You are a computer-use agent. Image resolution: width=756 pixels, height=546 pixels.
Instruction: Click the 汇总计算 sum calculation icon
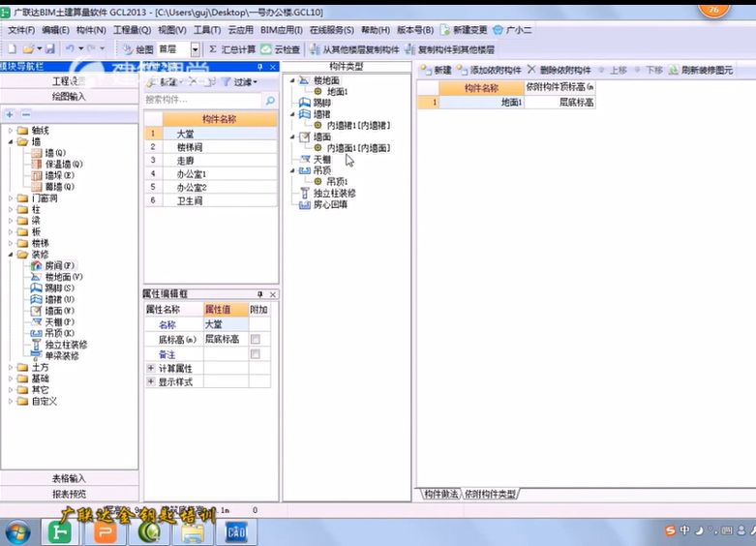click(213, 48)
